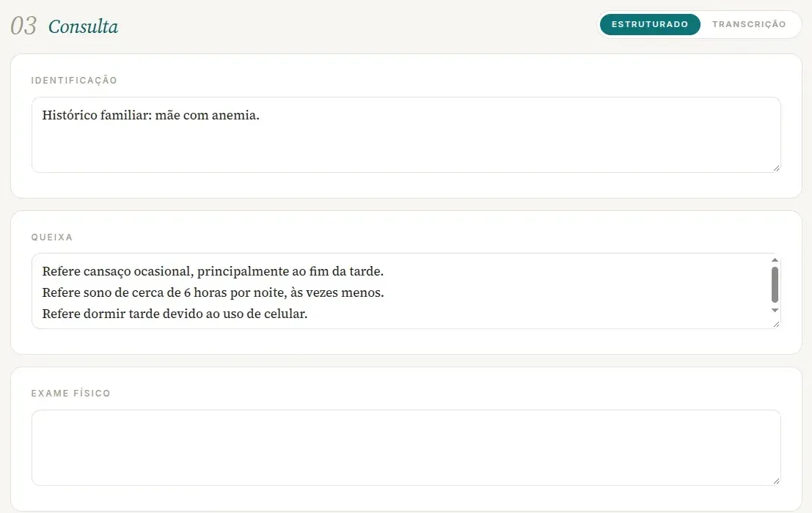
Task: Click the text 'Histórico familiar: mãe com anemia.'
Action: [150, 115]
